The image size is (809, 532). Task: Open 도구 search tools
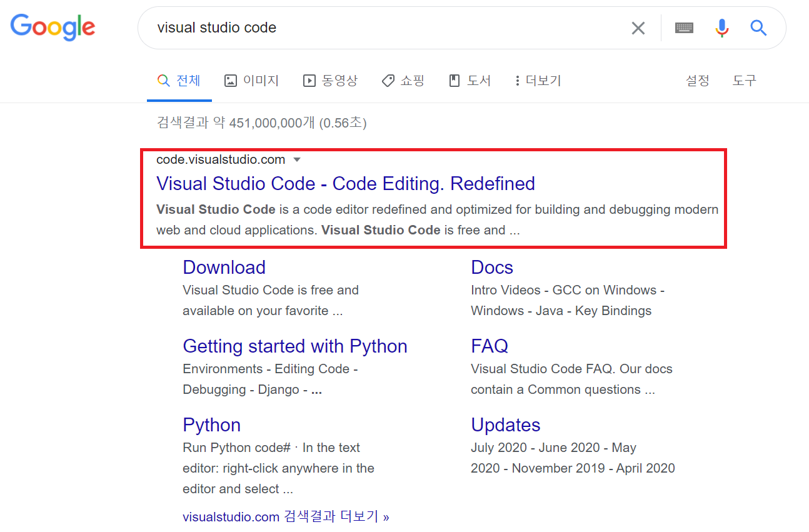point(744,81)
